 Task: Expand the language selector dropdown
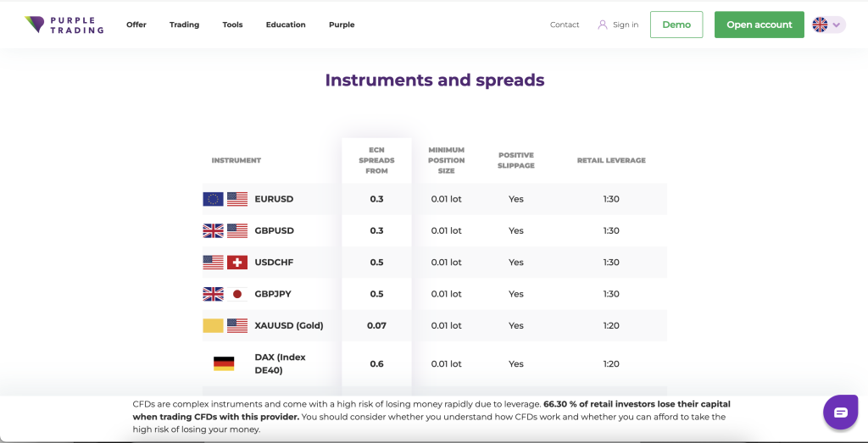828,25
